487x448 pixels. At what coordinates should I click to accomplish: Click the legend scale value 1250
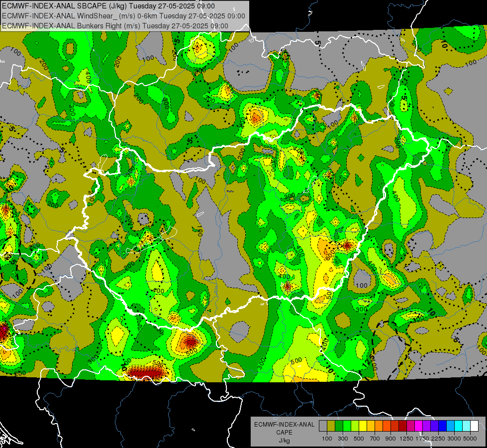point(406,439)
